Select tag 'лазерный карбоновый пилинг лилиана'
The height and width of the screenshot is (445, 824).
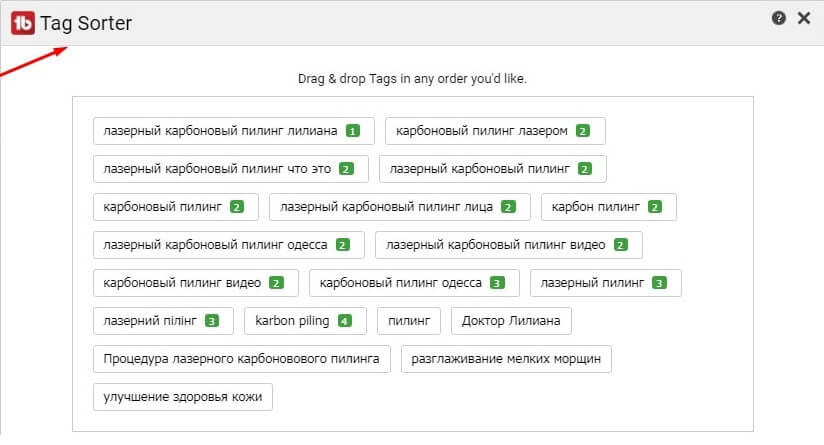click(233, 131)
